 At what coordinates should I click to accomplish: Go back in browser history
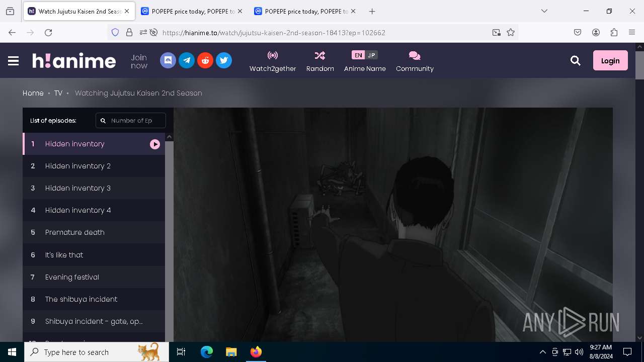click(x=12, y=32)
